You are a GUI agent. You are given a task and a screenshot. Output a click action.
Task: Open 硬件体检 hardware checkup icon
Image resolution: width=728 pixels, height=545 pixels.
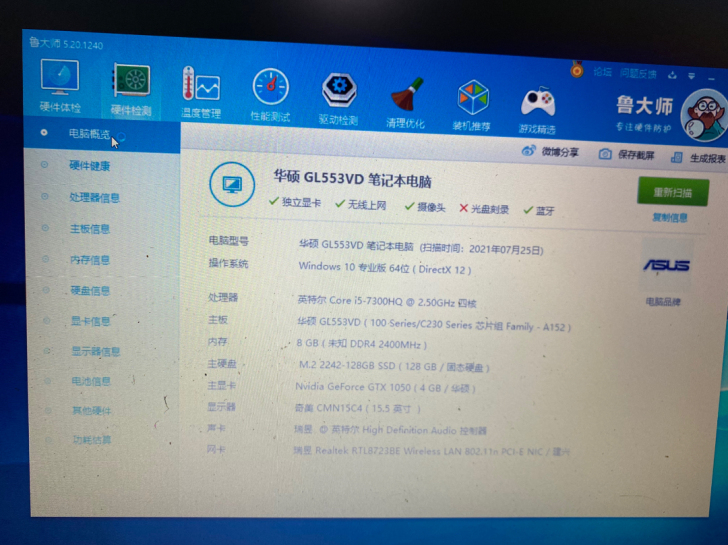coord(60,77)
